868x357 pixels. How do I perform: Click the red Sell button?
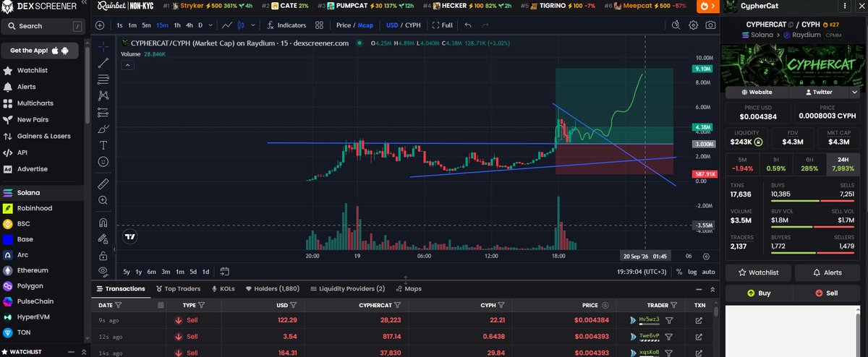(827, 293)
